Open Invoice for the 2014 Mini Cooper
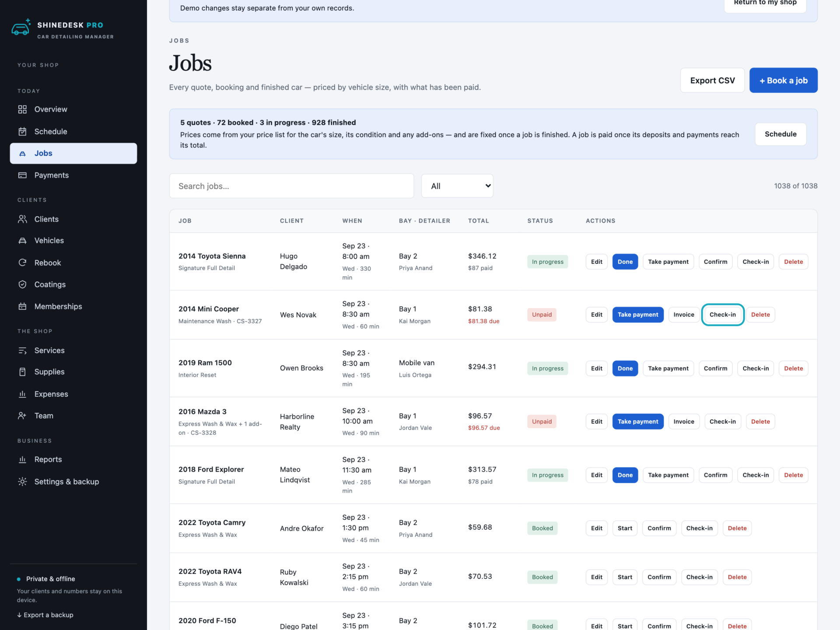 coord(684,315)
